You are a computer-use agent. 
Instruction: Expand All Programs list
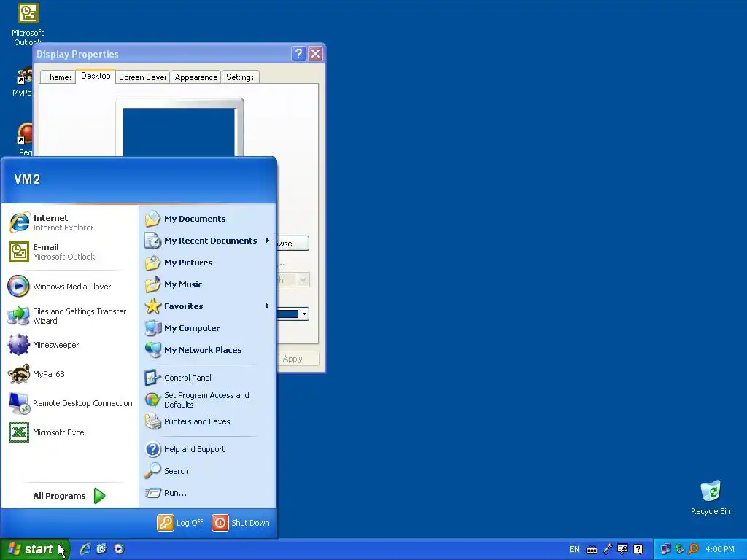(x=69, y=496)
